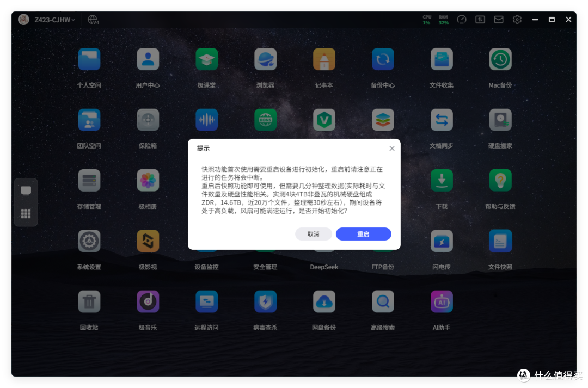The image size is (588, 388).
Task: Click the speed gauge icon in top bar
Action: (x=462, y=20)
